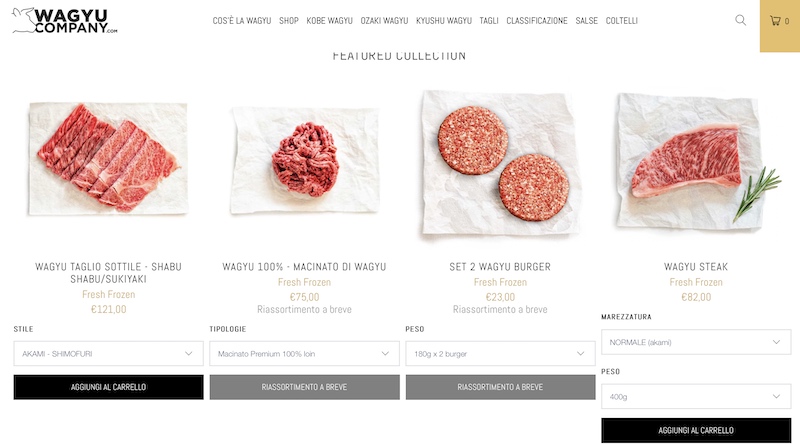Expand the MAREZZATURA Normale dropdown
The image size is (800, 445).
pos(696,342)
